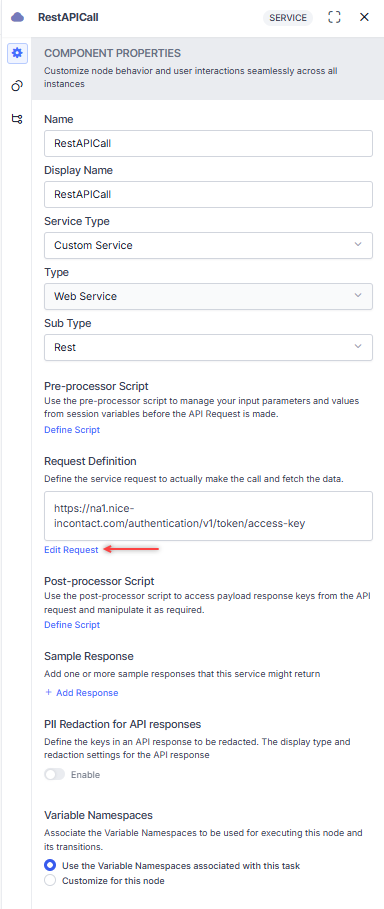Expand the Type Web Service dropdown
This screenshot has width=384, height=909.
click(208, 296)
